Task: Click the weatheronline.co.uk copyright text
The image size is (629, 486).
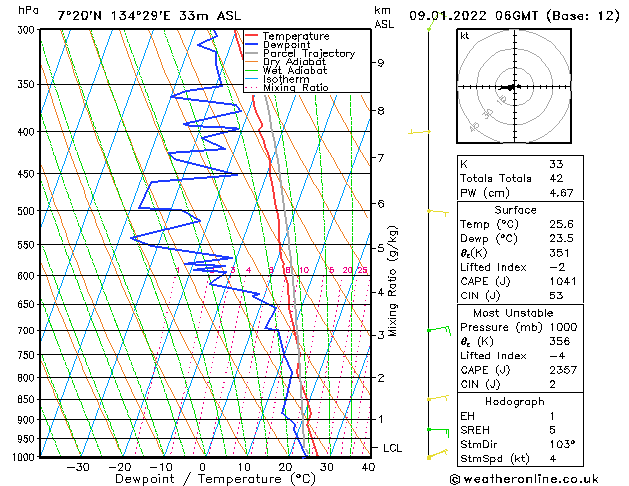Action: (x=524, y=479)
